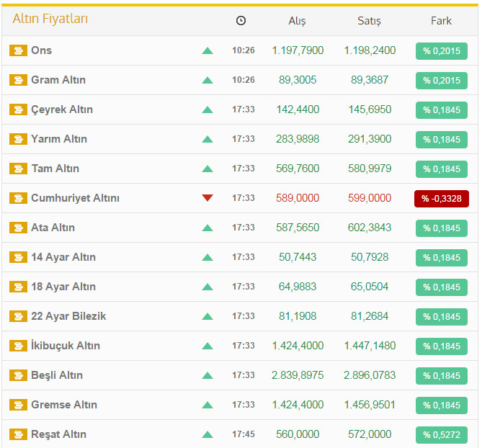495x448 pixels.
Task: Click the green up arrow for Beşli Altın
Action: [208, 375]
